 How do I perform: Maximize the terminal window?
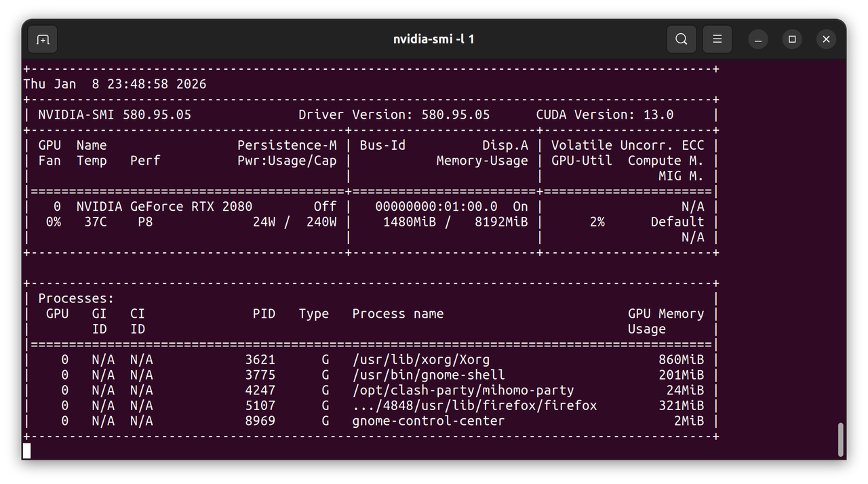tap(792, 39)
